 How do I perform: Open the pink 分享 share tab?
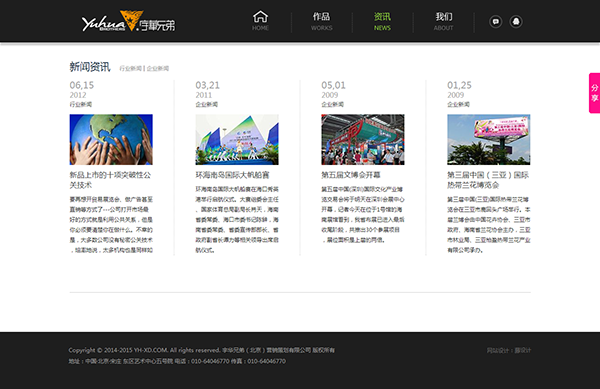tap(594, 93)
